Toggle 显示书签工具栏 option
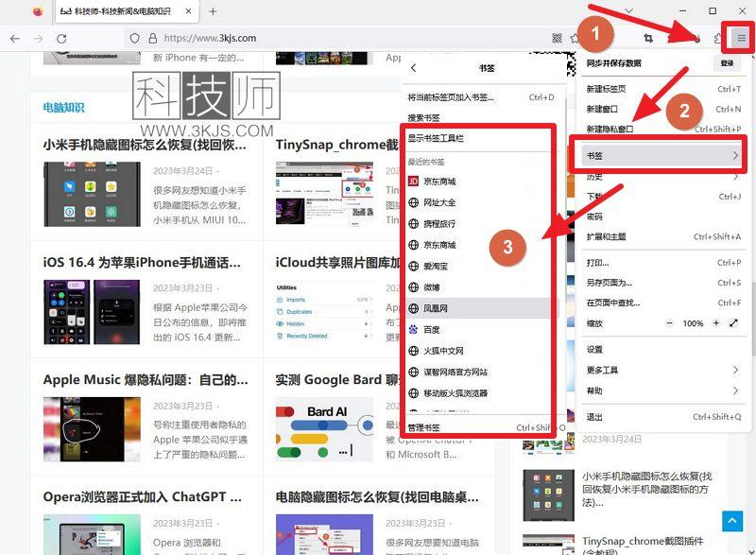 479,138
